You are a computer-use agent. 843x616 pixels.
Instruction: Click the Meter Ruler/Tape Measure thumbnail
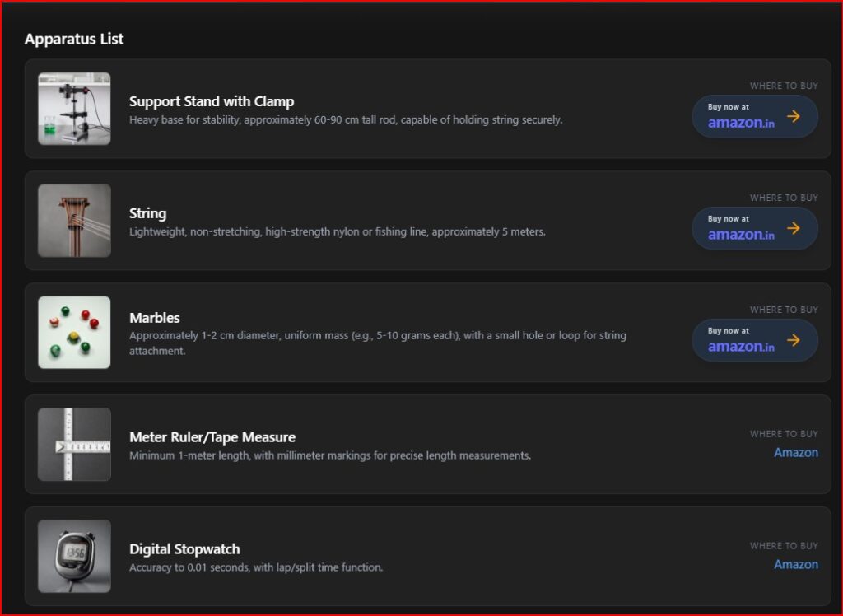(74, 445)
